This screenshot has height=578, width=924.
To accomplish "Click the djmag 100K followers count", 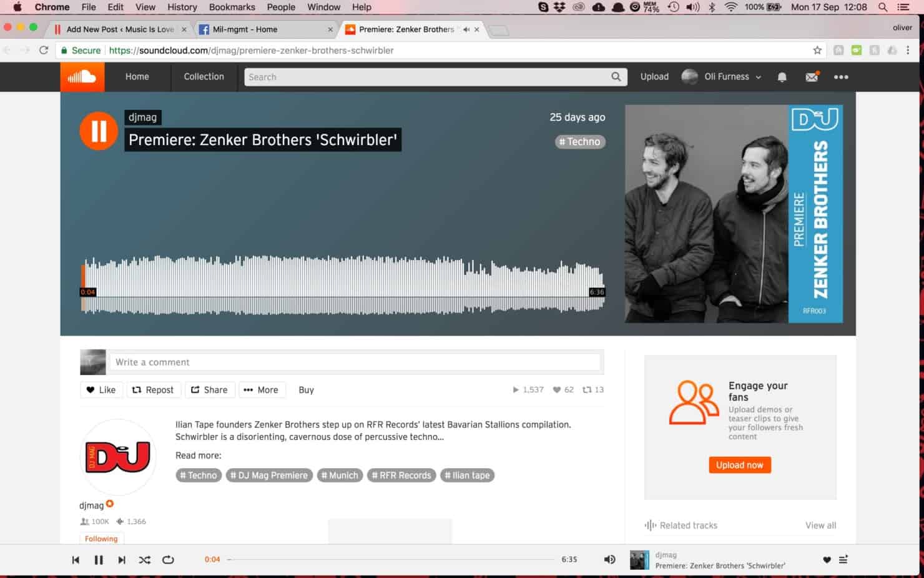I will [95, 522].
